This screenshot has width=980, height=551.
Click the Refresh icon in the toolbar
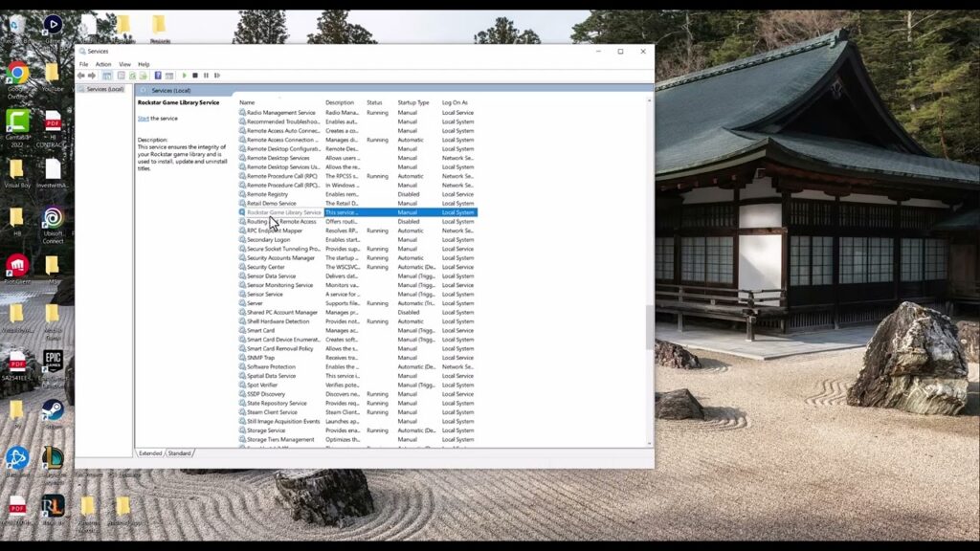tap(132, 76)
